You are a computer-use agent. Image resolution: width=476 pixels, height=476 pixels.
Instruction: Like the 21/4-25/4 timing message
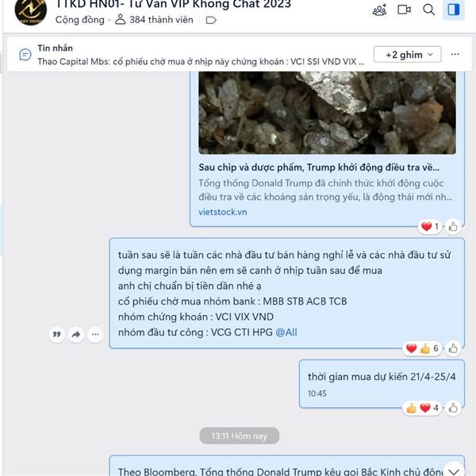pos(453,408)
